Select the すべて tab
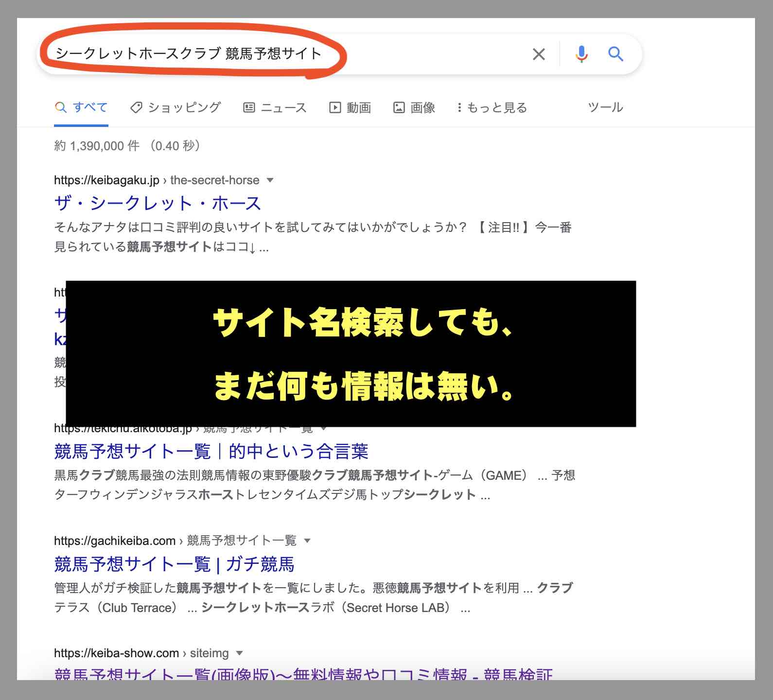 pos(81,107)
